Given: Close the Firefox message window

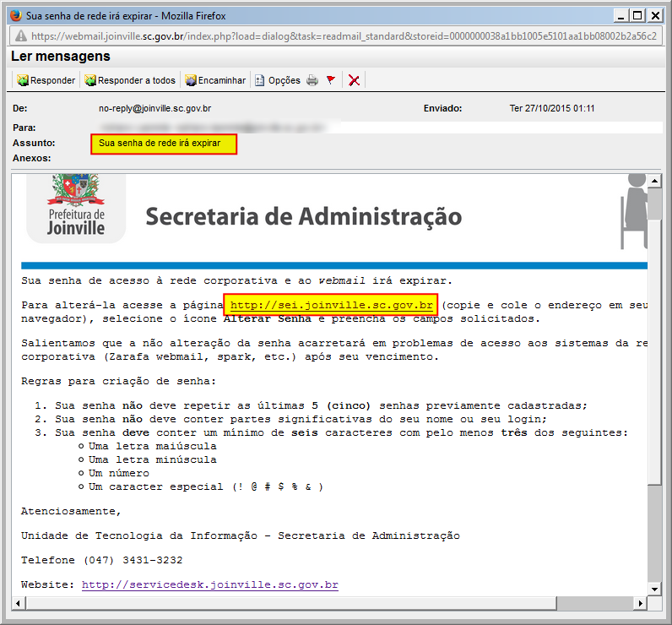Looking at the screenshot, I should [655, 16].
